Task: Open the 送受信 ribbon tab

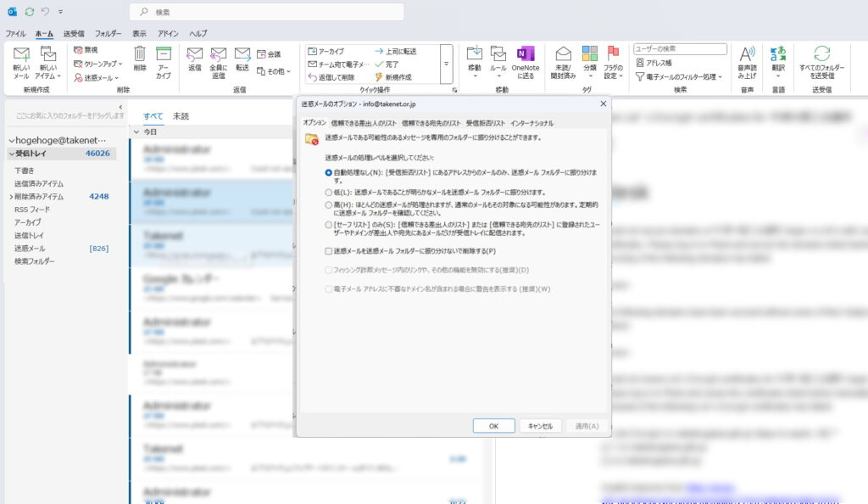Action: (x=74, y=33)
